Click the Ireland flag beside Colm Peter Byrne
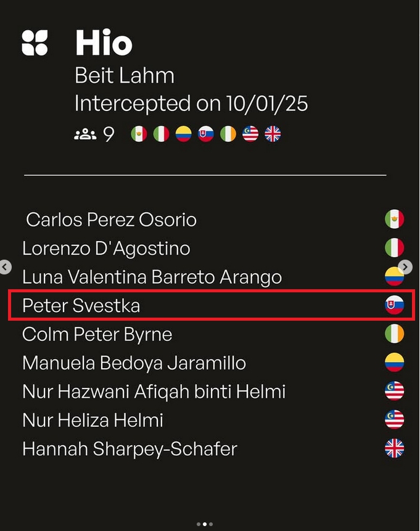Screen dimensions: 420x531 [x=394, y=334]
